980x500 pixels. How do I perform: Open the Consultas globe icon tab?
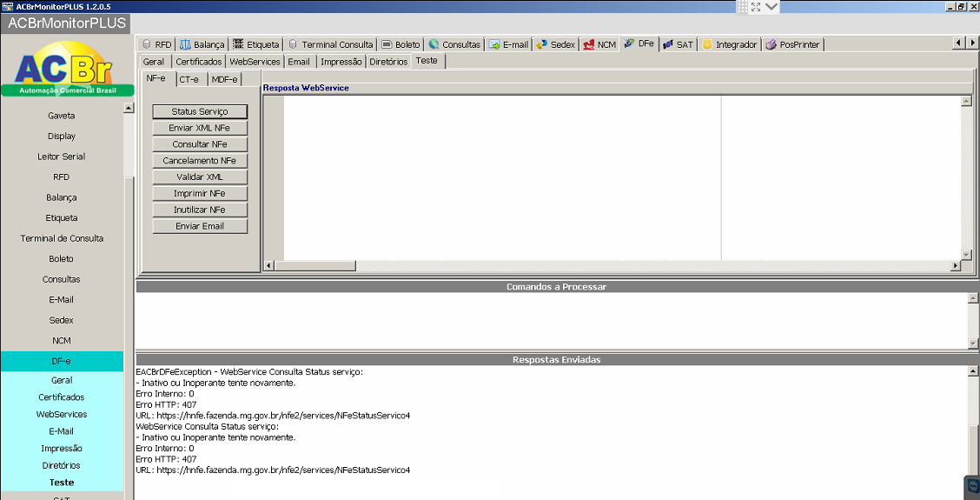454,44
